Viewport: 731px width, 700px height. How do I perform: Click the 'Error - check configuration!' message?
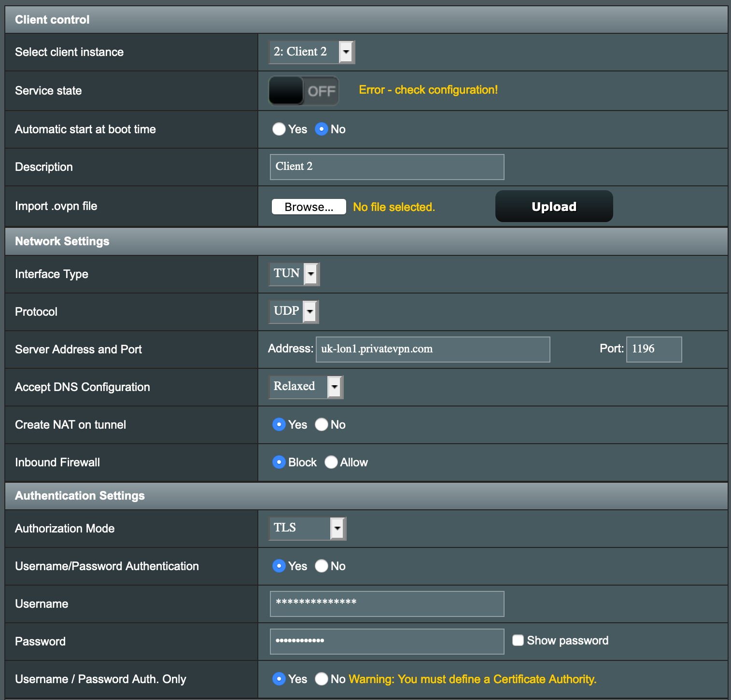pos(428,90)
